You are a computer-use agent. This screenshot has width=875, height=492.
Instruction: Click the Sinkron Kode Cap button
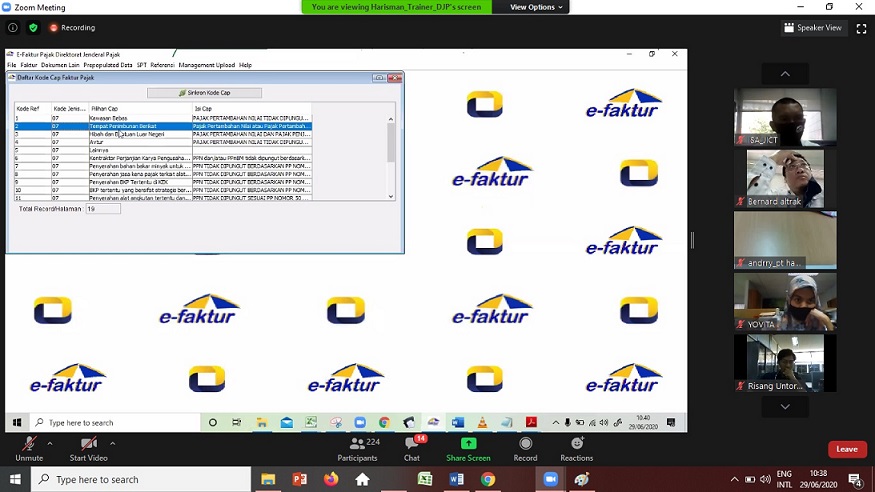(x=204, y=93)
